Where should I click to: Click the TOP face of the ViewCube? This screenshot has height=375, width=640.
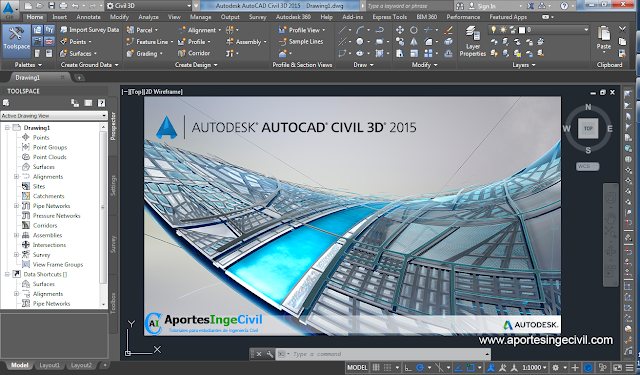[x=588, y=129]
